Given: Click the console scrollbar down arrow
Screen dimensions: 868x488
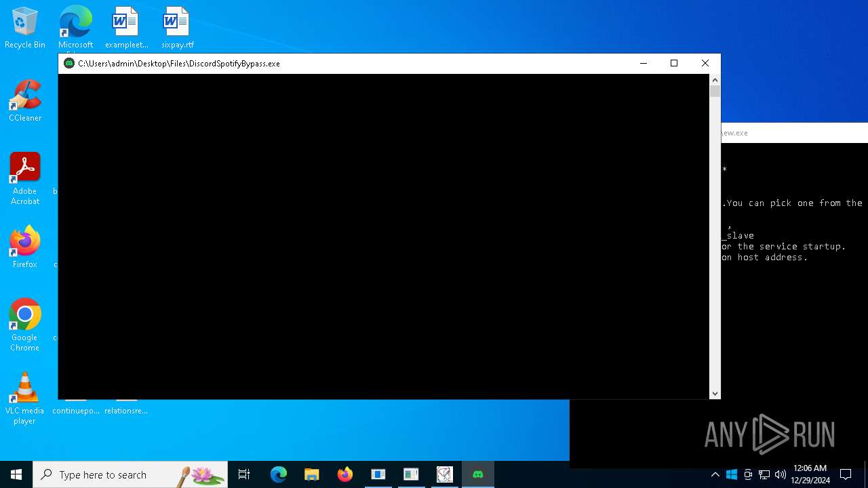Looking at the screenshot, I should [x=715, y=394].
